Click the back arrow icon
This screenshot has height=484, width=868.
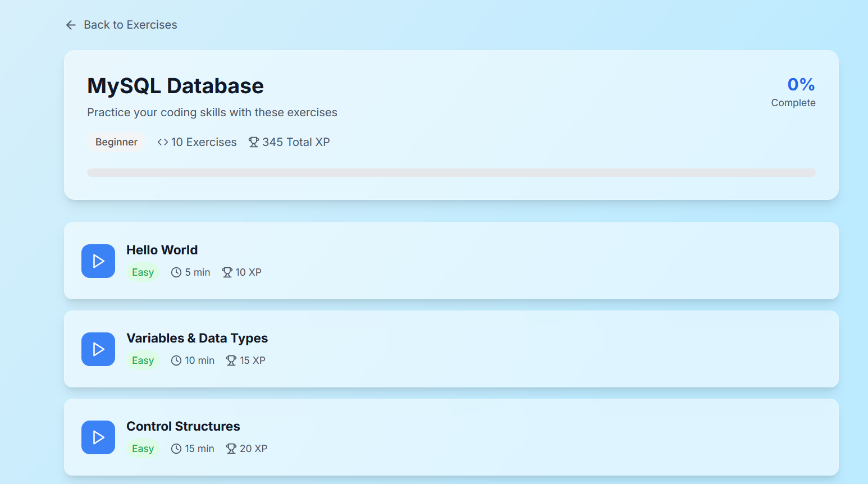tap(71, 25)
